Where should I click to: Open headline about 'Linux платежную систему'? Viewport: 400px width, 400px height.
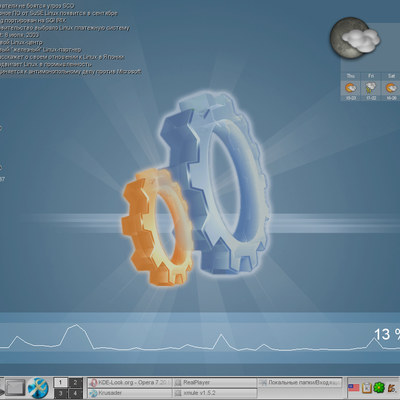[x=65, y=28]
